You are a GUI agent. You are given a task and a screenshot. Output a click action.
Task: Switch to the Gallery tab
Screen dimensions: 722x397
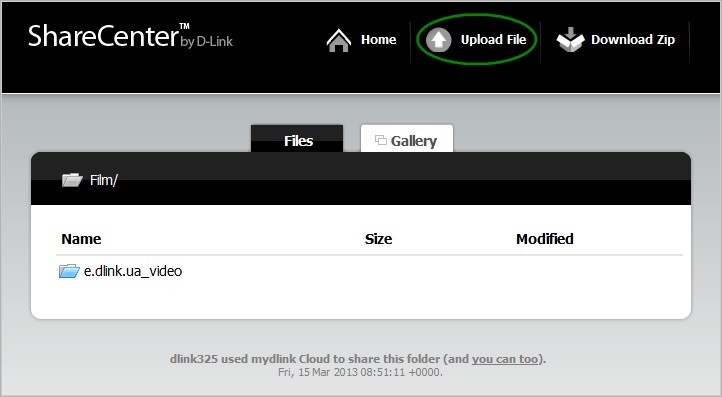tap(407, 138)
